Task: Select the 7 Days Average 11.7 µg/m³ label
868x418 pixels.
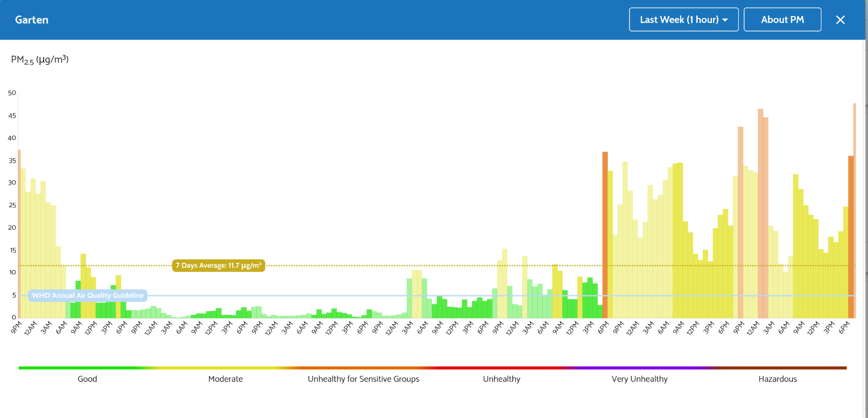Action: (219, 265)
